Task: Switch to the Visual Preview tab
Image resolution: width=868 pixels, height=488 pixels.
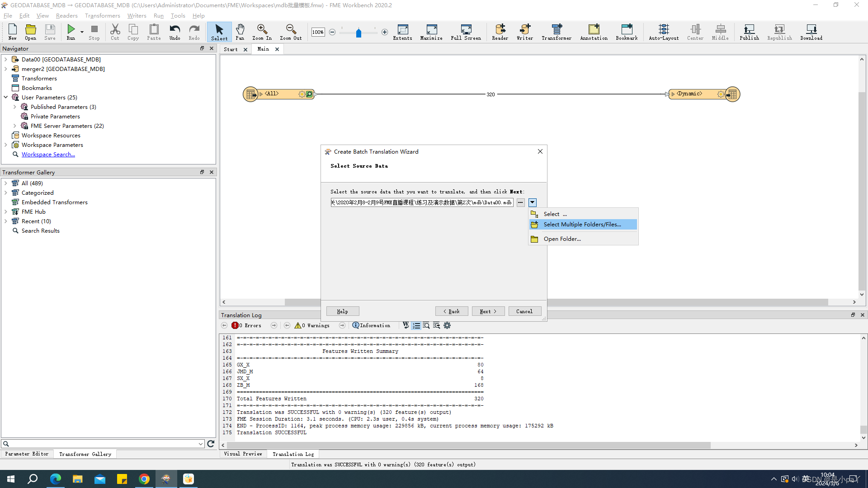Action: (x=243, y=454)
